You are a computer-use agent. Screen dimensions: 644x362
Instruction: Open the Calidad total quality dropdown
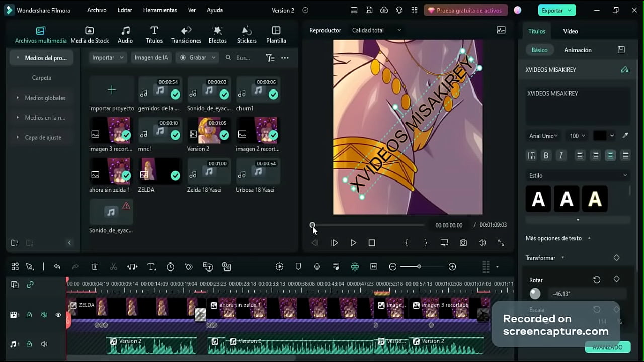click(376, 30)
